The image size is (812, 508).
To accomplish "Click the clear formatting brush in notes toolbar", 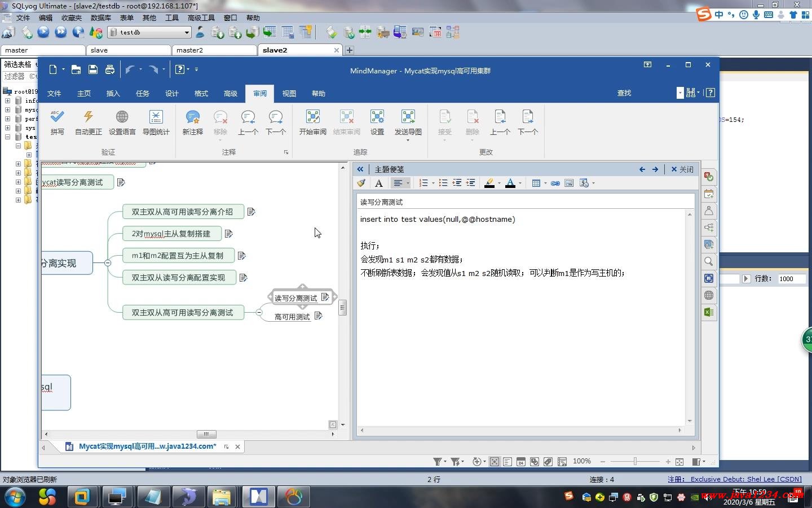I will coord(361,183).
